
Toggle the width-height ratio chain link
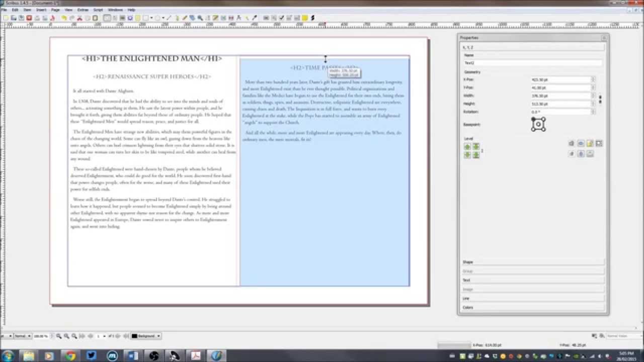(x=600, y=99)
